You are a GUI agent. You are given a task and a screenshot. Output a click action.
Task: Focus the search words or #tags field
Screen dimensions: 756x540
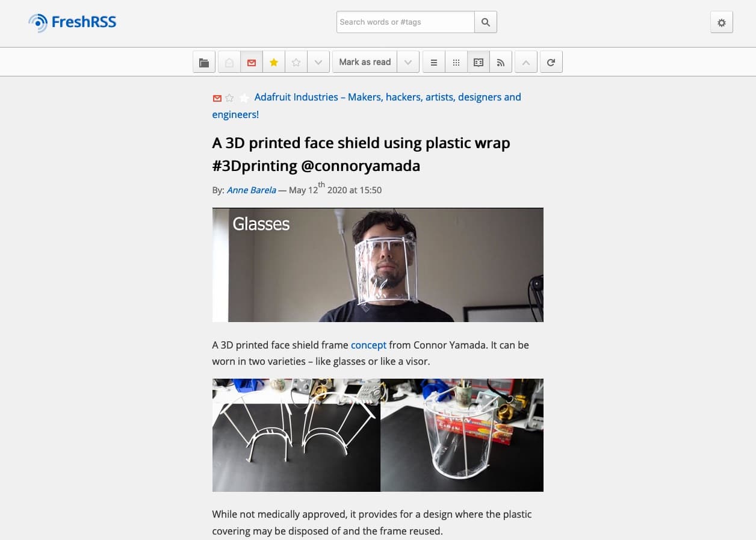pyautogui.click(x=405, y=22)
